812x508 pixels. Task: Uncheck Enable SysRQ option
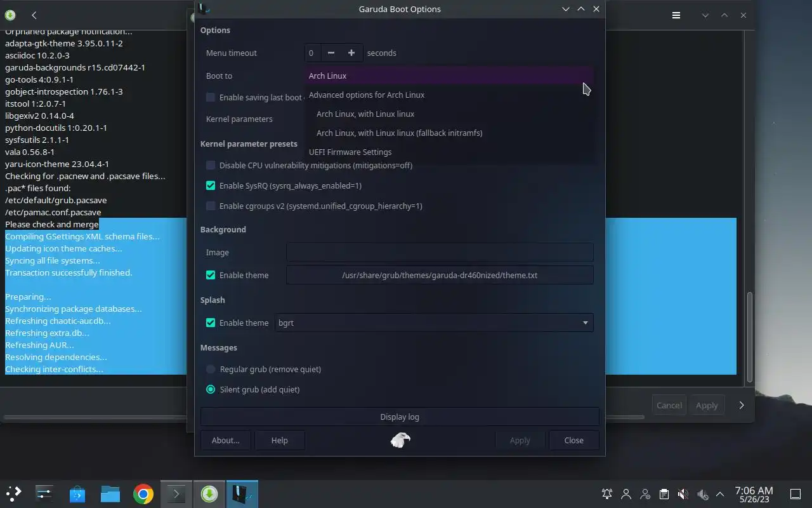tap(211, 185)
